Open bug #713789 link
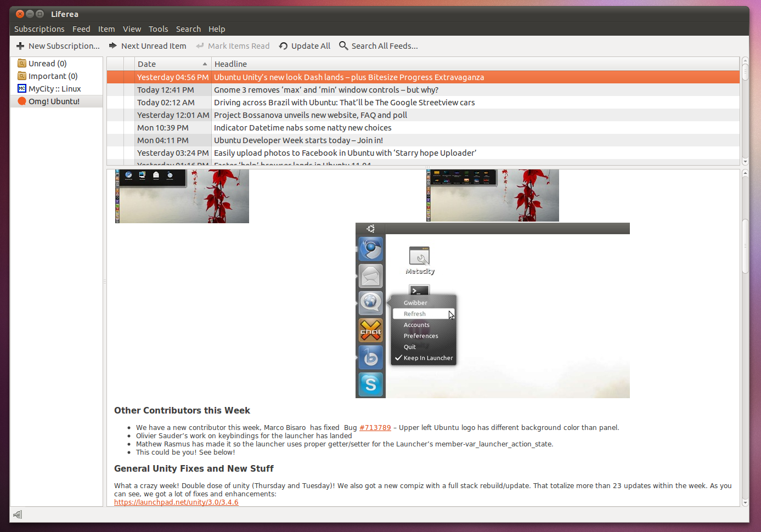761x532 pixels. (x=375, y=428)
